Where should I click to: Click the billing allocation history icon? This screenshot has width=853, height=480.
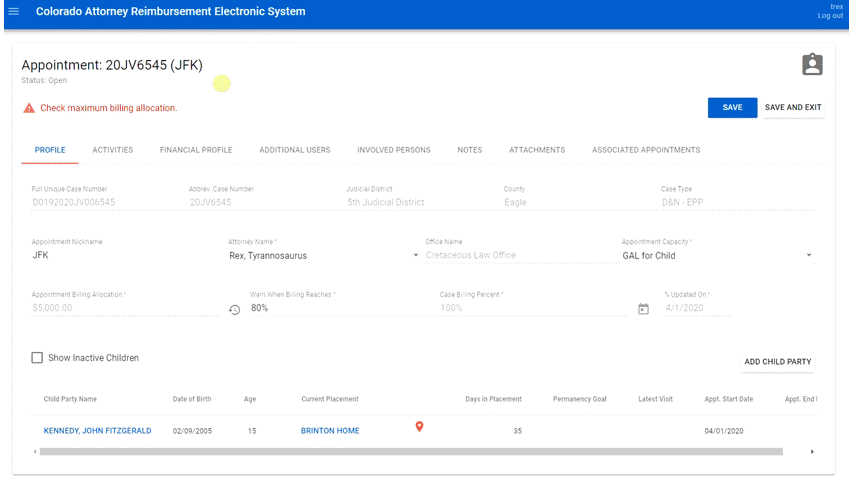(x=234, y=310)
